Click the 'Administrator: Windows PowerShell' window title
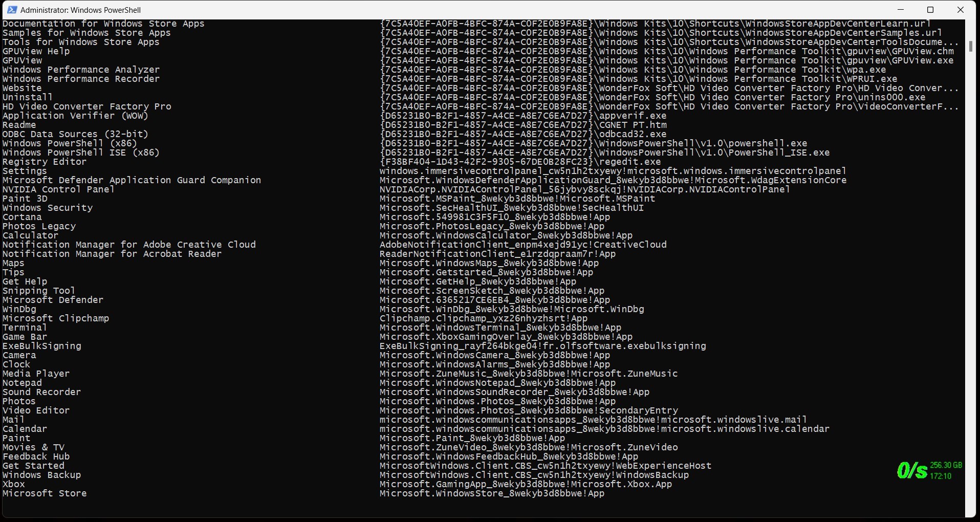This screenshot has height=522, width=980. point(81,10)
